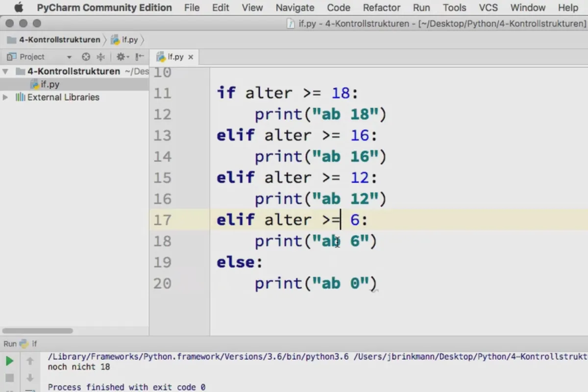The image size is (588, 392).
Task: Open the Navigate menu
Action: click(294, 7)
